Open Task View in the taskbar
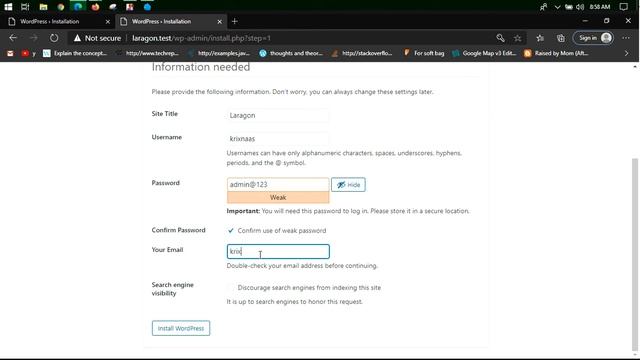The image size is (640, 360). click(x=25, y=7)
